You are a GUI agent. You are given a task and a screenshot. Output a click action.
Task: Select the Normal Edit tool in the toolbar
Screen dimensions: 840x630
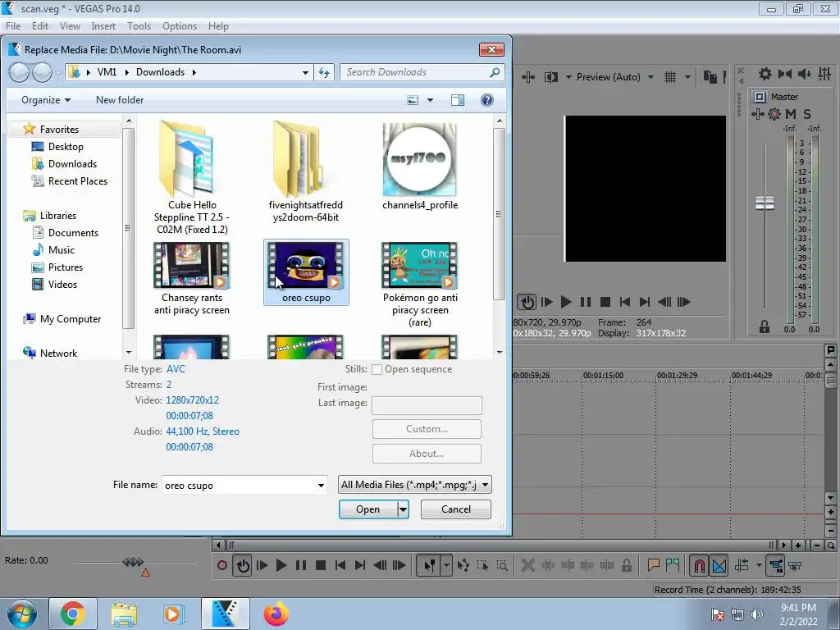coord(430,565)
